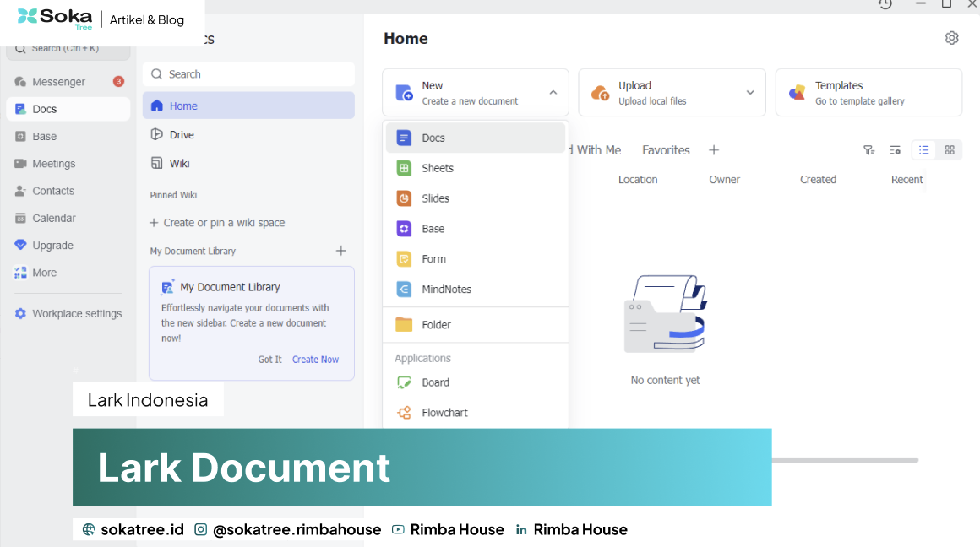Viewport: 980px width, 547px height.
Task: Select Board under Applications
Action: click(475, 382)
